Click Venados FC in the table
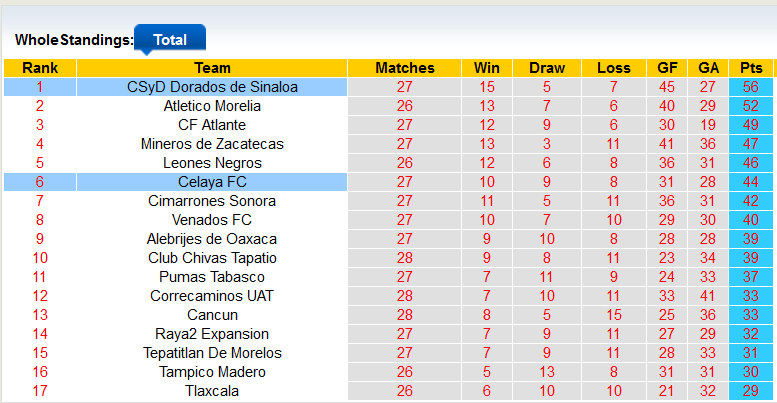Screen dimensions: 777x403 (212, 220)
